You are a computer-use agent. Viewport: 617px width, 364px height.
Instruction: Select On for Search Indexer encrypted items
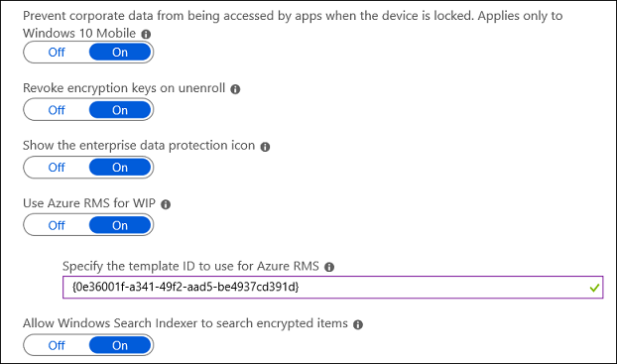coord(120,345)
